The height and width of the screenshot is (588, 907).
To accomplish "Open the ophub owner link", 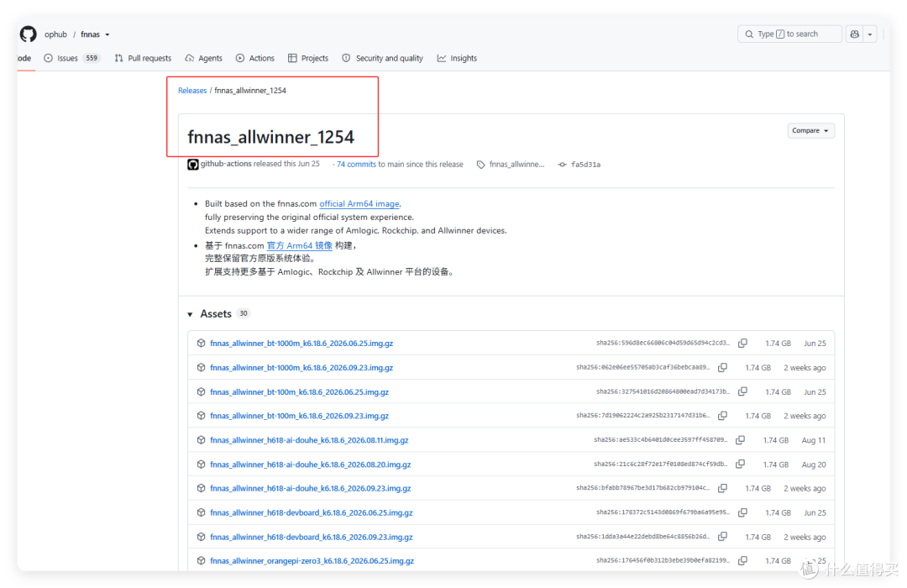I will [55, 34].
